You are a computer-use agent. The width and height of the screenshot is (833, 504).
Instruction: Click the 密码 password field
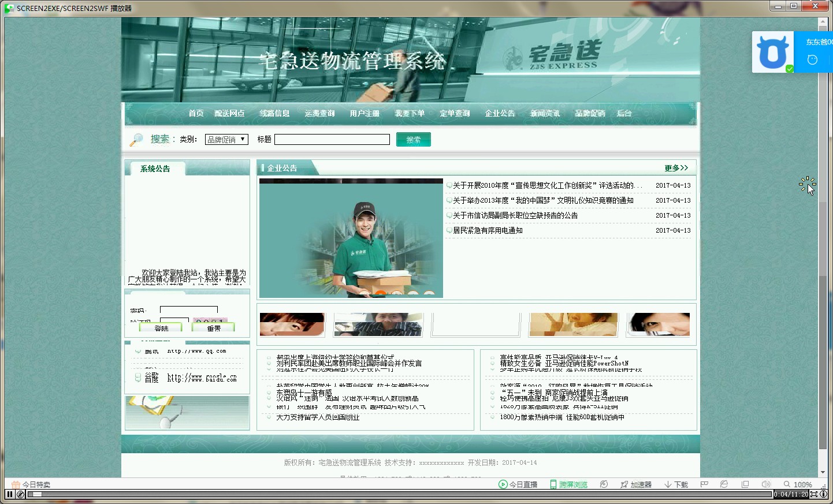(x=189, y=310)
